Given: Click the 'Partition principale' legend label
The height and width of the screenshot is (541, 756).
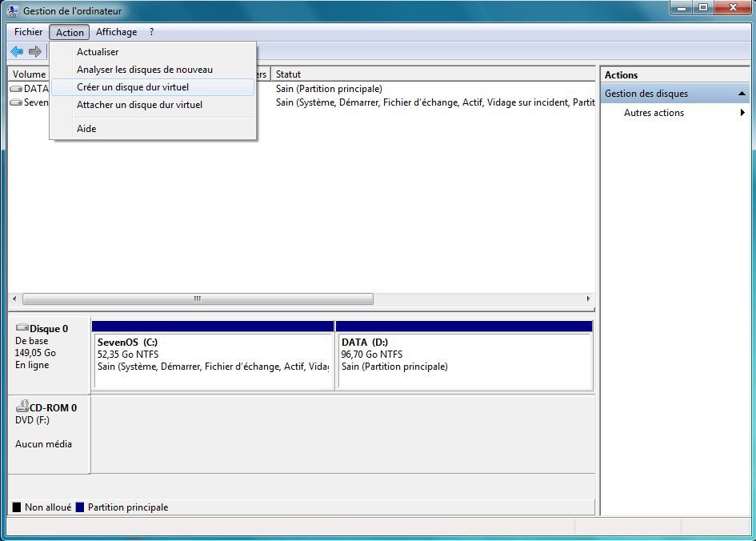Looking at the screenshot, I should (128, 507).
